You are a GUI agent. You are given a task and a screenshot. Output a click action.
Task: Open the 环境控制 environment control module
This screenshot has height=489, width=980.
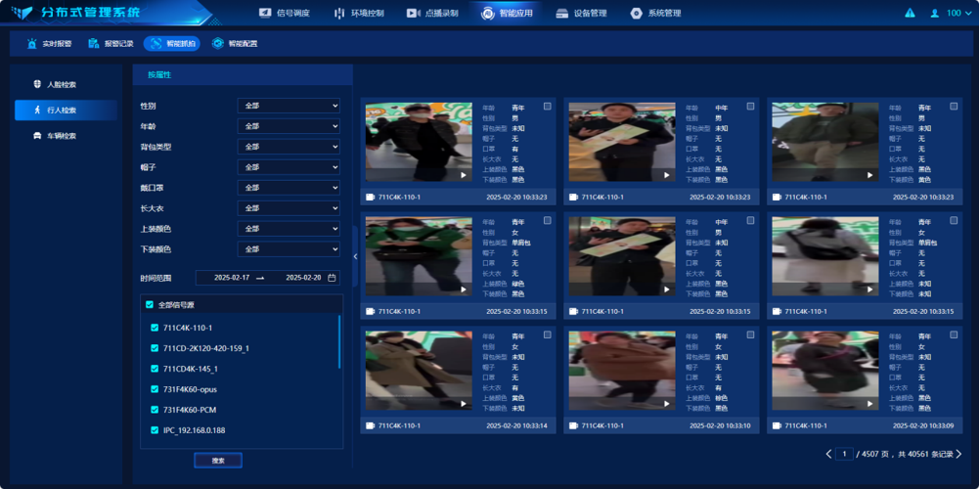click(x=359, y=14)
